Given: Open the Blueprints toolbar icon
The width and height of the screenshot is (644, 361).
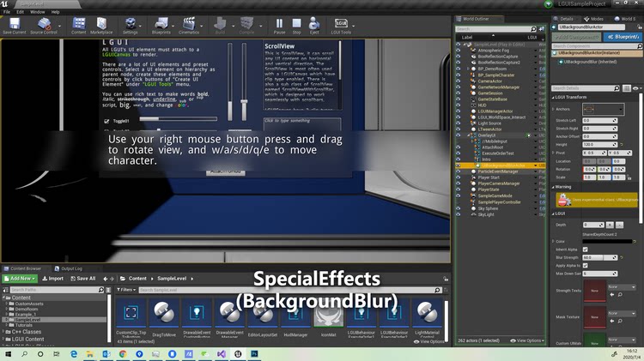Looking at the screenshot, I should coord(161,25).
